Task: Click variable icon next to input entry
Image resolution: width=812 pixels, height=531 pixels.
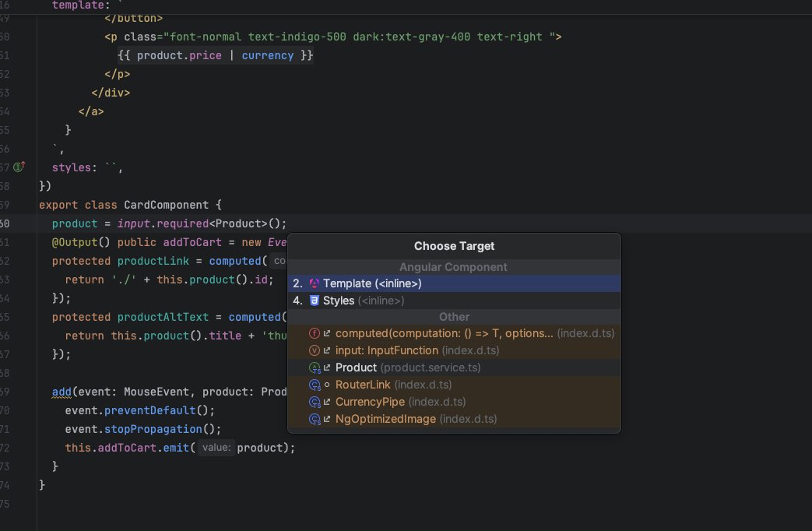Action: 314,350
